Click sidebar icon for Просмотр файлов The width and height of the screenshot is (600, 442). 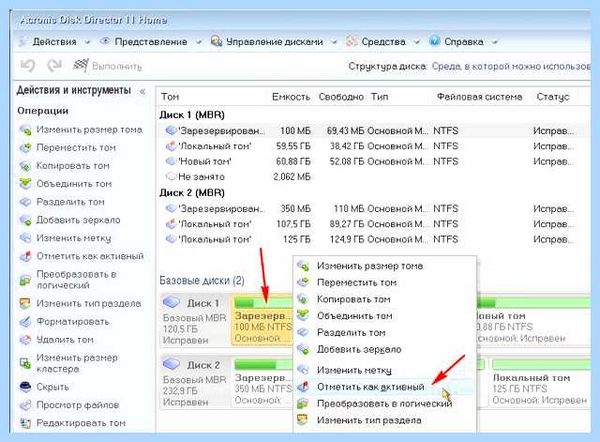(25, 405)
